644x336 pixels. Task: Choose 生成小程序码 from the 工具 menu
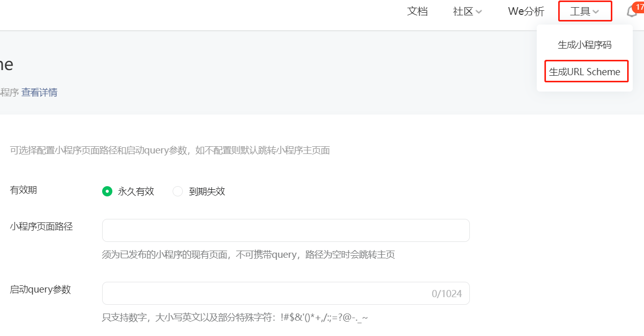tap(584, 45)
